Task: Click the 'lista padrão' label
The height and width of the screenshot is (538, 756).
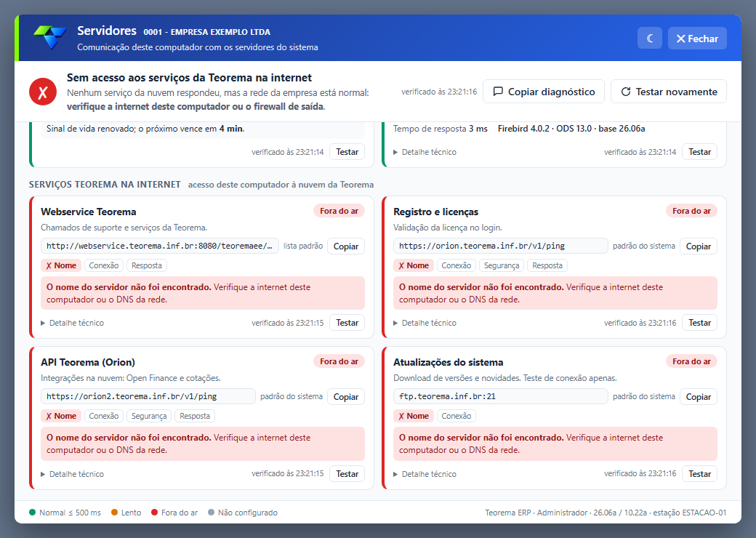Action: tap(303, 246)
